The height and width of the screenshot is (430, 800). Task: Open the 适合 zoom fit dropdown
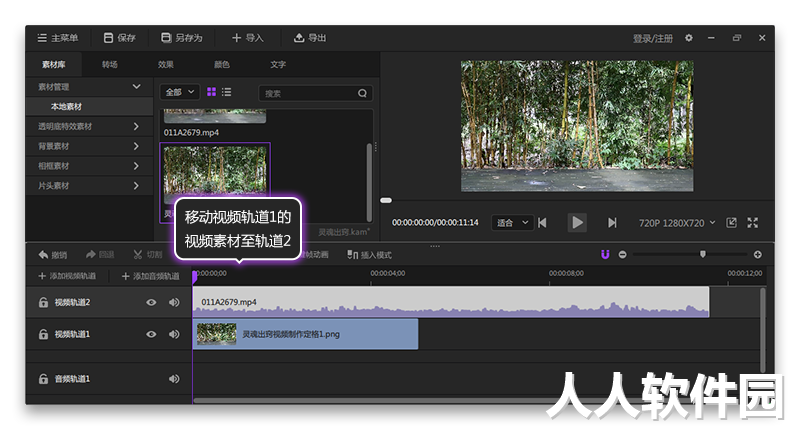[x=512, y=223]
